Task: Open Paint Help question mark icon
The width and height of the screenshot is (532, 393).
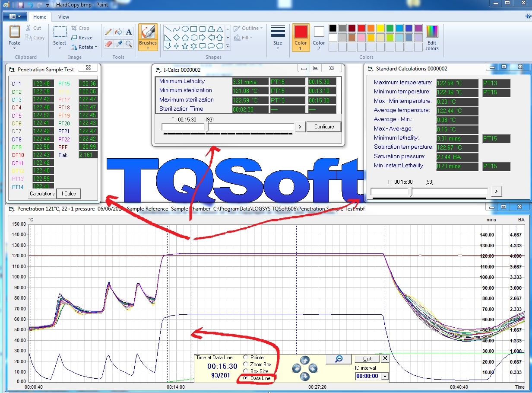Action: pos(528,17)
